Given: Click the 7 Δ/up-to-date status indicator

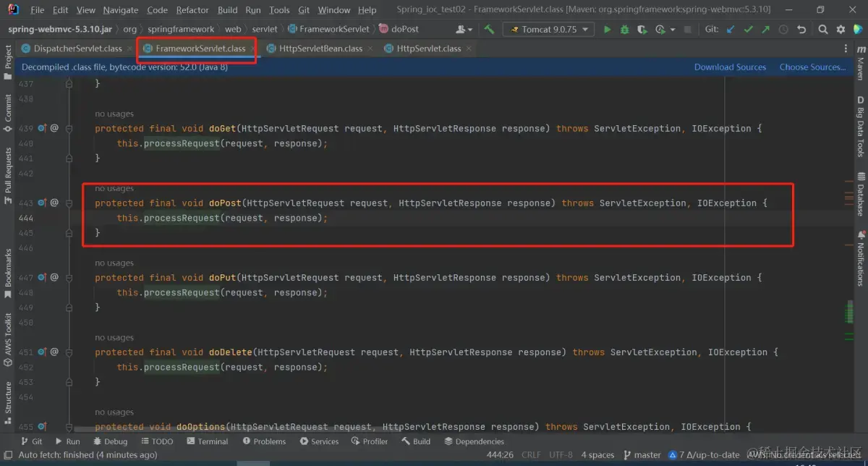Looking at the screenshot, I should [705, 454].
